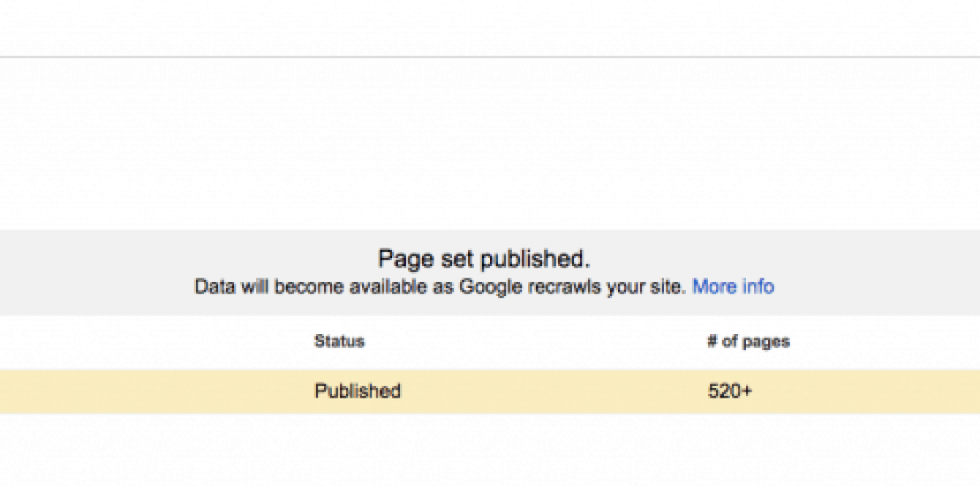Select the "520+" page count value
Screen dimensions: 980x486
pos(729,391)
